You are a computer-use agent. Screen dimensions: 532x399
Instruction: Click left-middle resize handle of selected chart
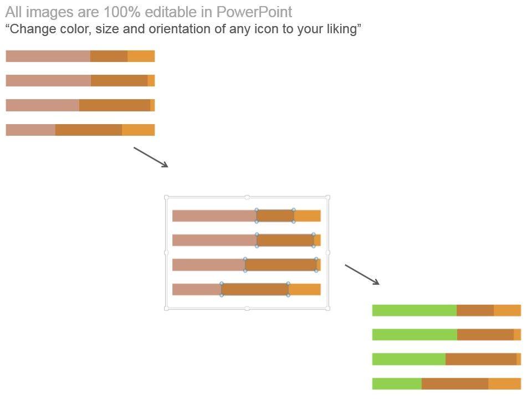[166, 253]
